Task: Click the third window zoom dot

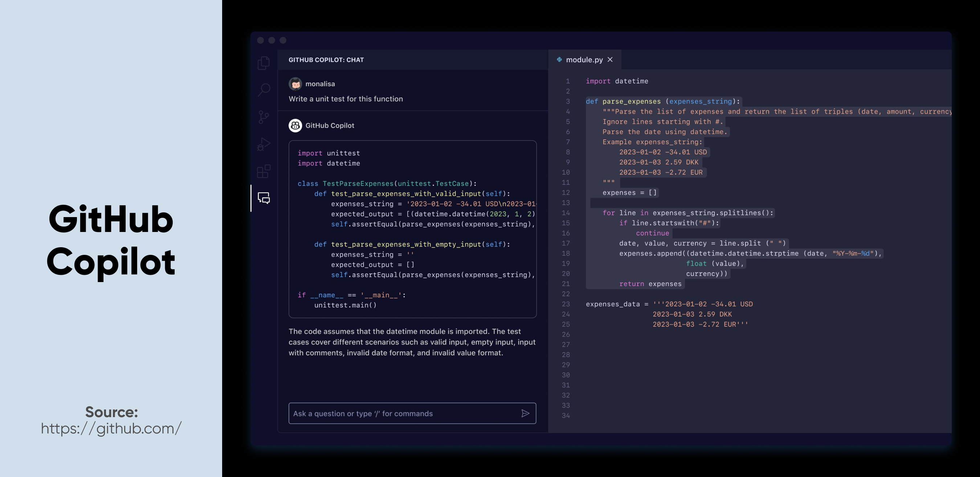Action: pyautogui.click(x=283, y=40)
